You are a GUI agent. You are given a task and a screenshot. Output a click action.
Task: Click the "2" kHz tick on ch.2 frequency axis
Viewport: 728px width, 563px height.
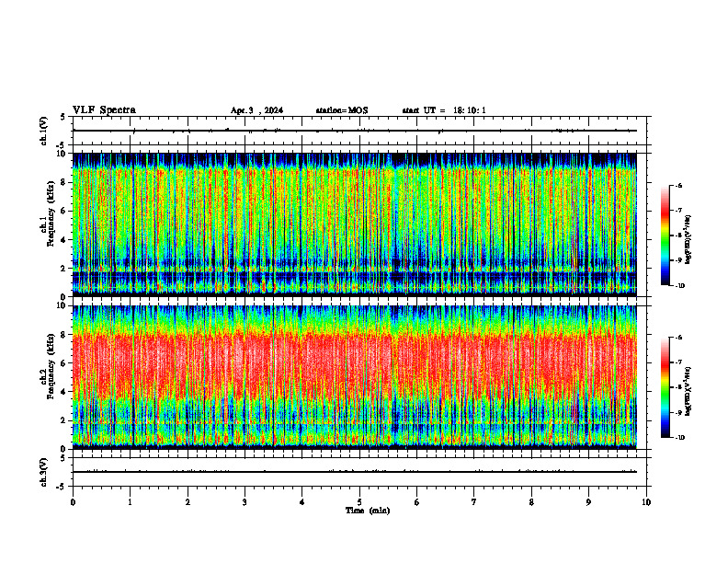pyautogui.click(x=64, y=420)
